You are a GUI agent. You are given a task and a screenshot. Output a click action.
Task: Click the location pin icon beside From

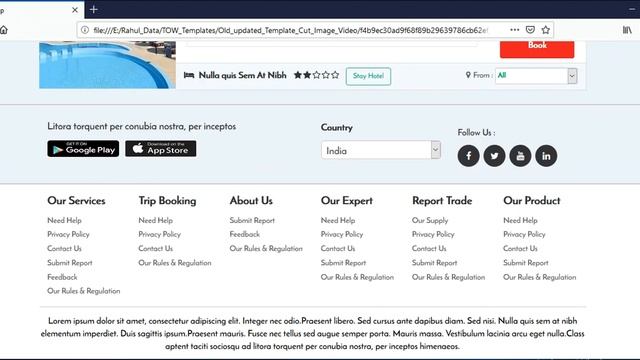[x=468, y=75]
